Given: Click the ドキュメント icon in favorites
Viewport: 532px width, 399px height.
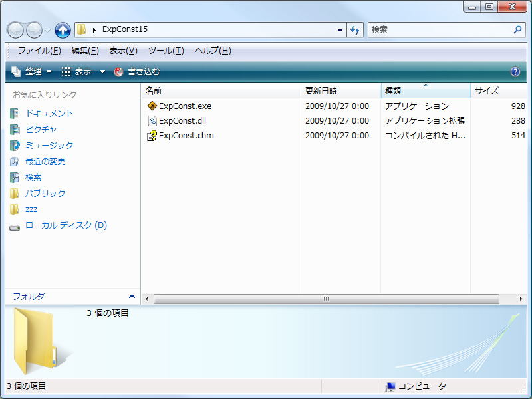Looking at the screenshot, I should (15, 114).
